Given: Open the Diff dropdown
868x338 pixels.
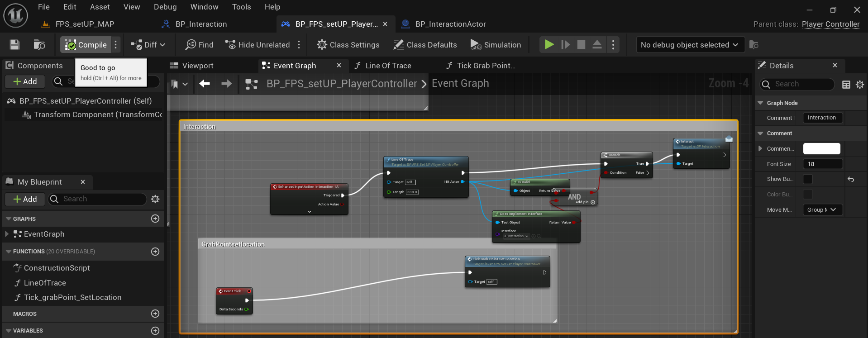Looking at the screenshot, I should (148, 45).
